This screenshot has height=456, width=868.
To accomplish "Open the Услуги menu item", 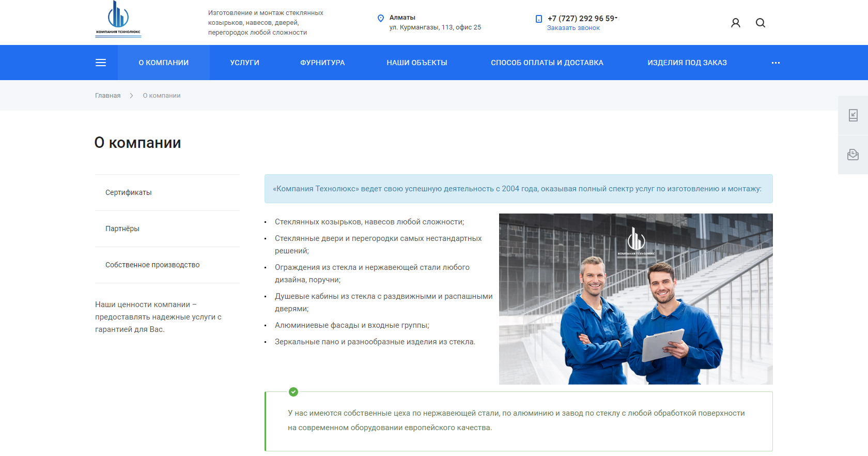I will click(245, 63).
